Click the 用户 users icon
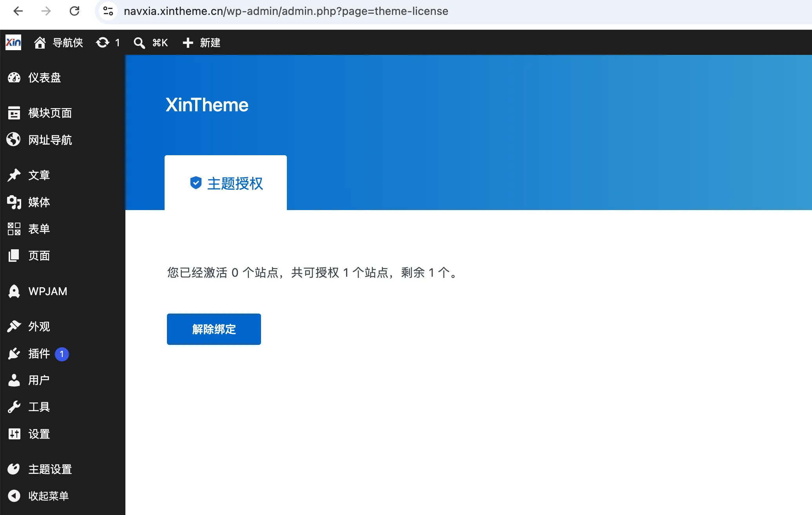This screenshot has width=812, height=515. coord(14,380)
